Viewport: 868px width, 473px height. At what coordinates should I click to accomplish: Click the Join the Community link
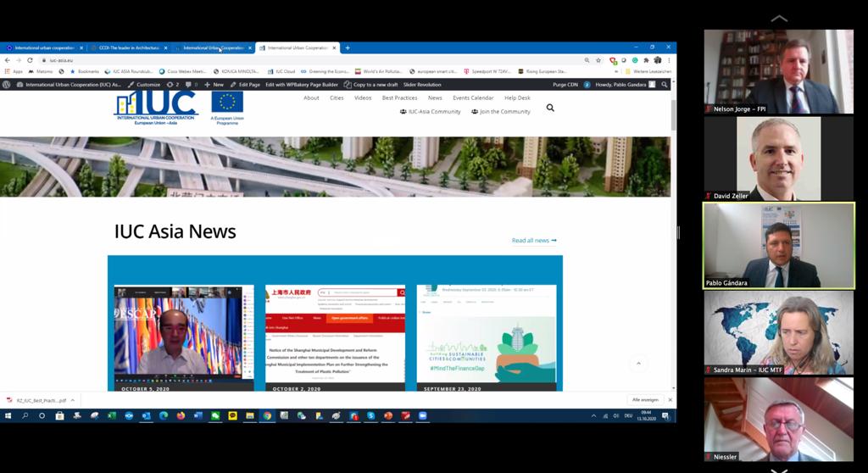point(501,112)
